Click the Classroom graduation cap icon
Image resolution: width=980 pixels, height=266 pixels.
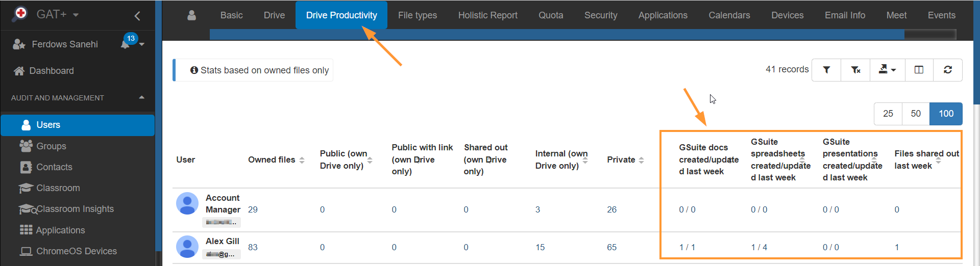click(26, 188)
